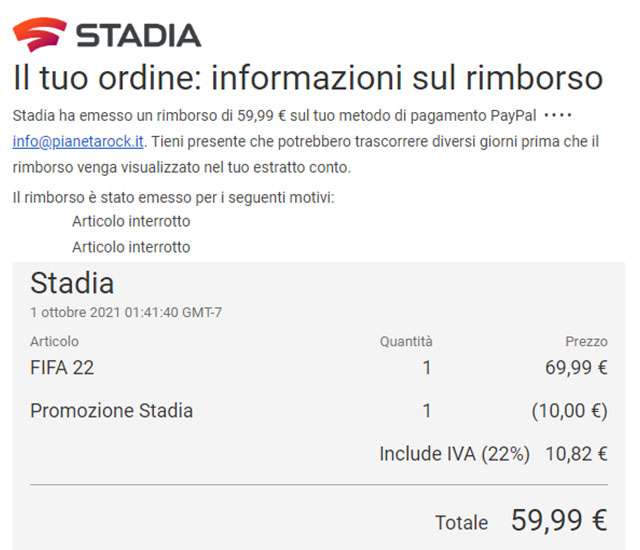Click the second 'Articolo interrotto' reason
Viewport: 640px width, 550px height.
click(x=131, y=246)
